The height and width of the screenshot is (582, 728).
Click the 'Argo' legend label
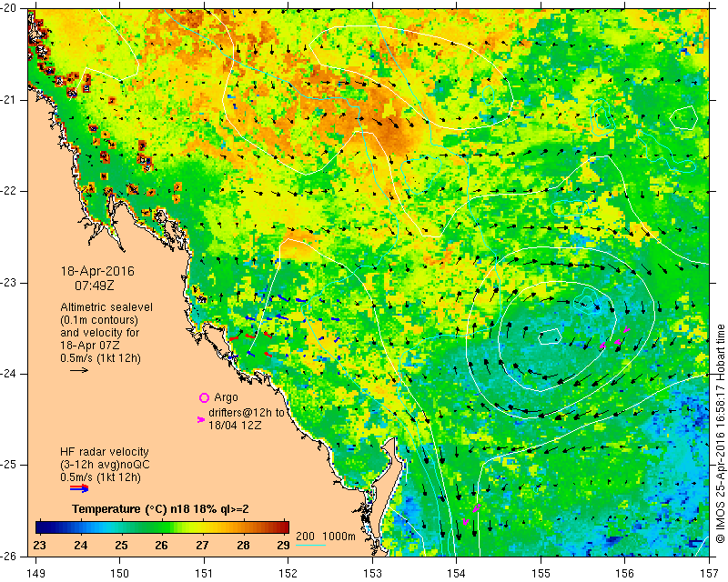226,397
